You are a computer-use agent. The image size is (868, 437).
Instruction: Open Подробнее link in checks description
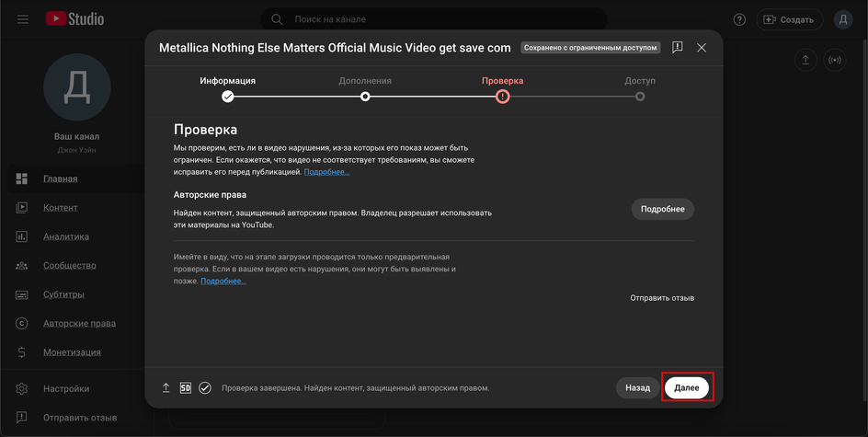pos(326,172)
